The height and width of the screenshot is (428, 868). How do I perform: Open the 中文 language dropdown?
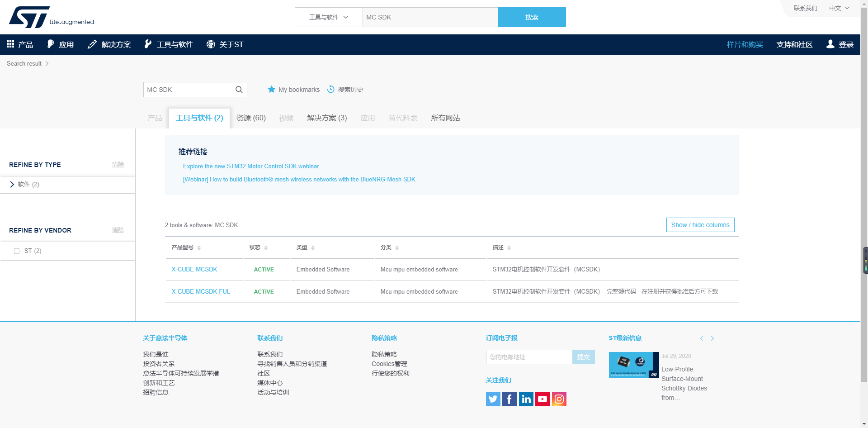coord(840,8)
